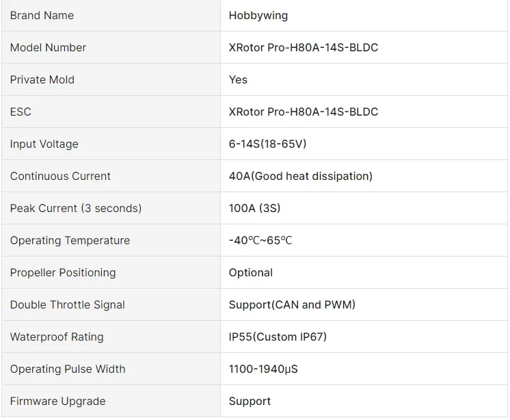Viewport: 510px width, 420px height.
Task: Click the Support(CAN and PWM) value
Action: (x=292, y=305)
